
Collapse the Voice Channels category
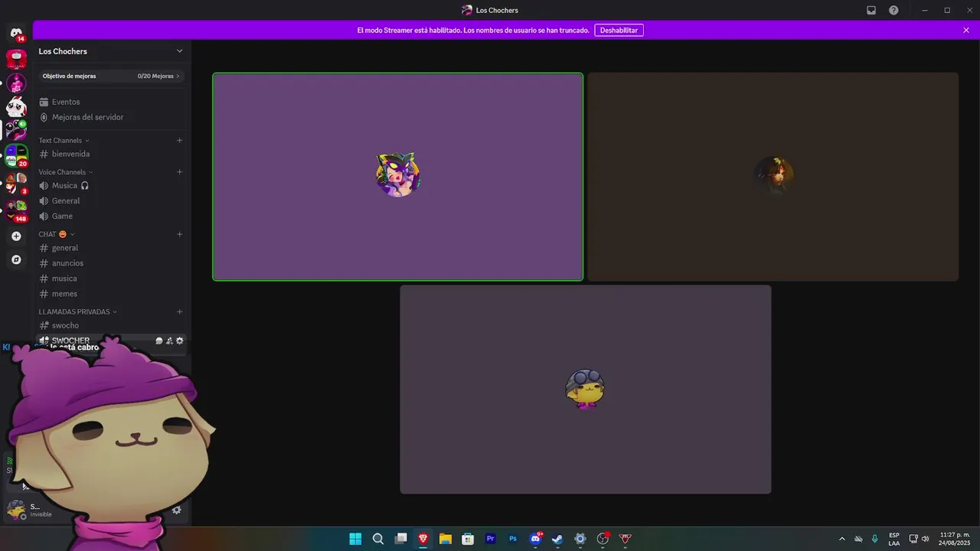[66, 172]
